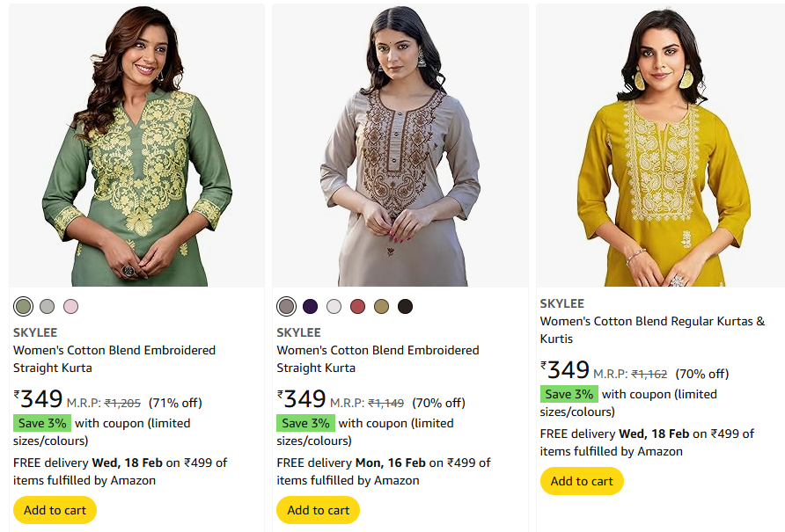This screenshot has height=532, width=785.
Task: Select red color swatch on second kurta
Action: [357, 306]
